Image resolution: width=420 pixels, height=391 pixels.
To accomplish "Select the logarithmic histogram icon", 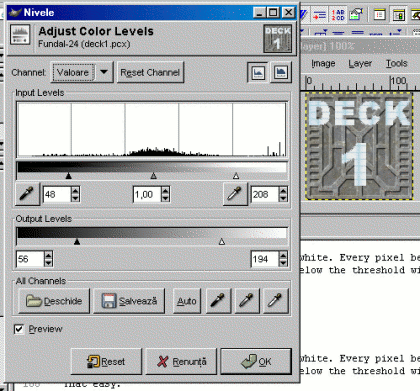I will 281,72.
